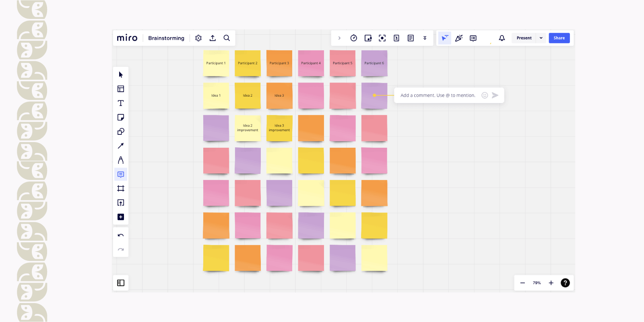
Task: Click the export board icon
Action: click(213, 38)
